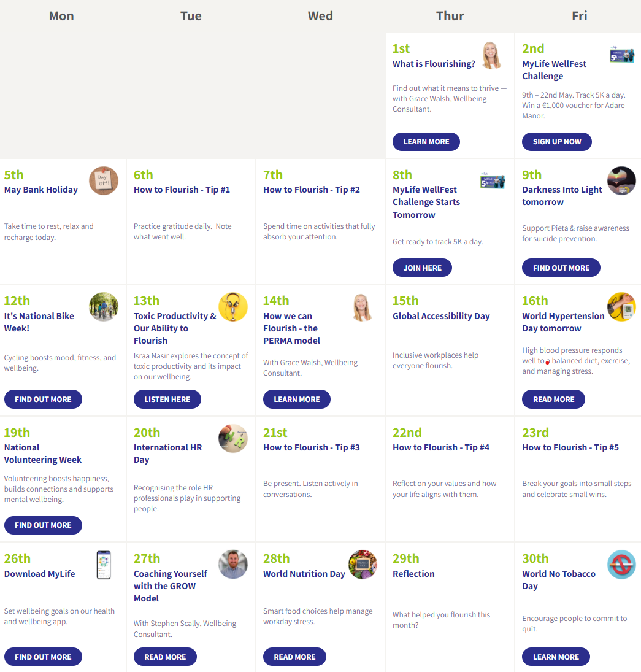Click the Sign Up Now button

point(556,142)
